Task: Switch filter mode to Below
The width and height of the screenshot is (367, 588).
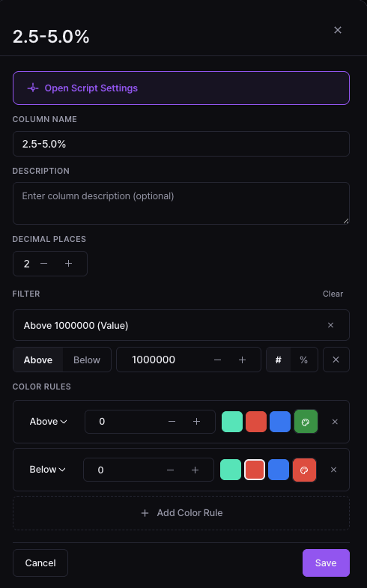Action: tap(87, 360)
